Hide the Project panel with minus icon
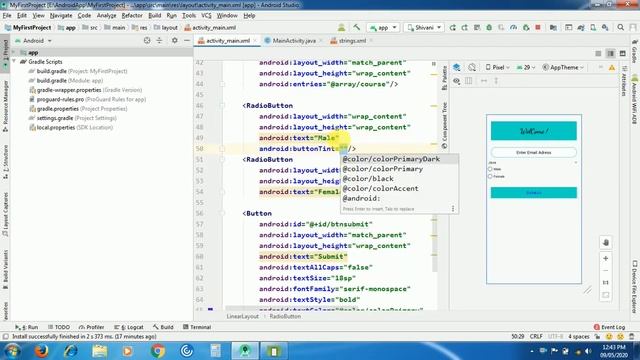This screenshot has width=640, height=360. click(x=187, y=40)
